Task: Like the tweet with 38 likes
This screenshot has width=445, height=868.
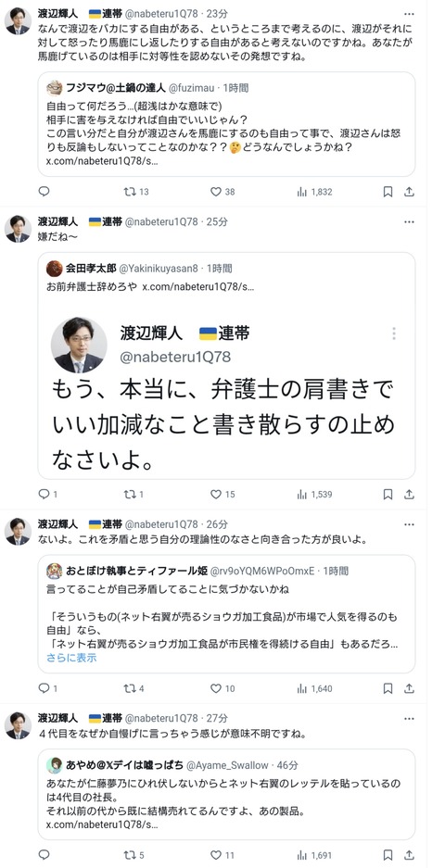Action: point(222,192)
